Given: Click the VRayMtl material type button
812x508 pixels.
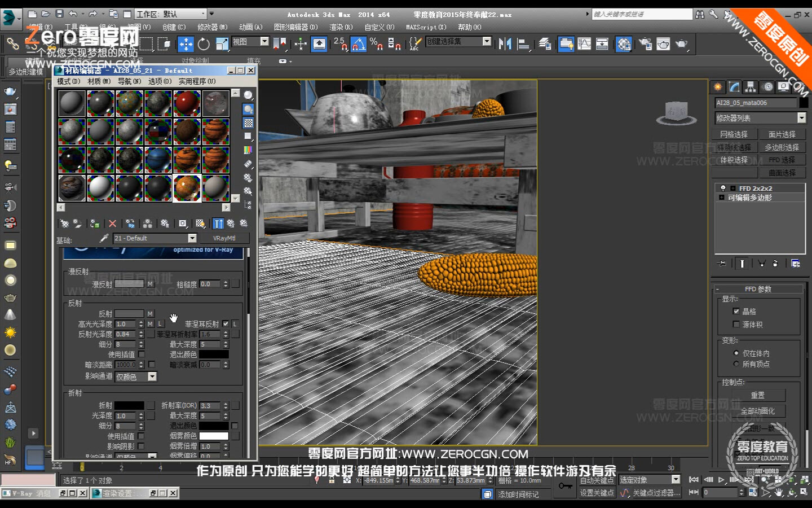Looking at the screenshot, I should [224, 238].
